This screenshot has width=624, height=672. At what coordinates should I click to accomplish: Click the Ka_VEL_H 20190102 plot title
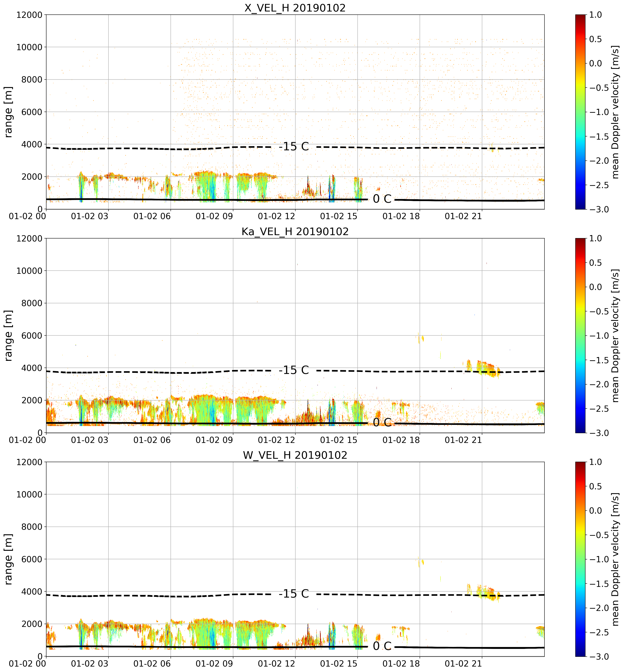coord(295,232)
